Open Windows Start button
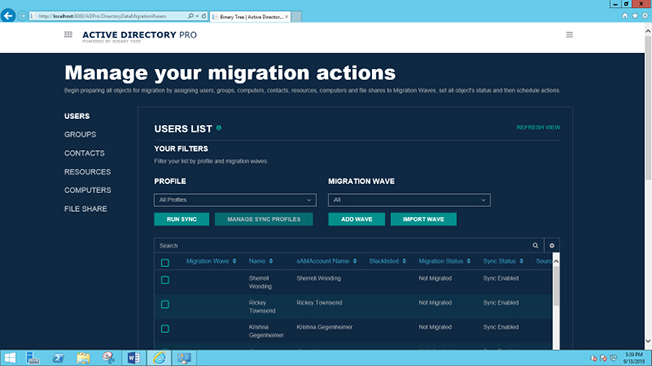 10,358
